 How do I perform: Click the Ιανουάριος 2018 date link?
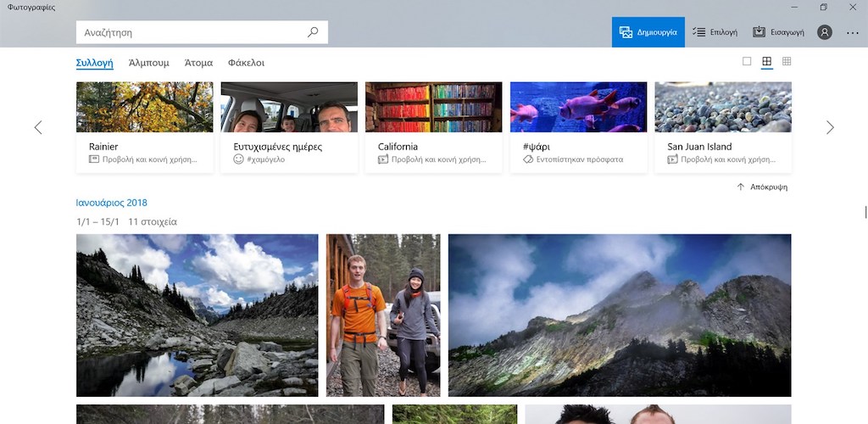[112, 203]
